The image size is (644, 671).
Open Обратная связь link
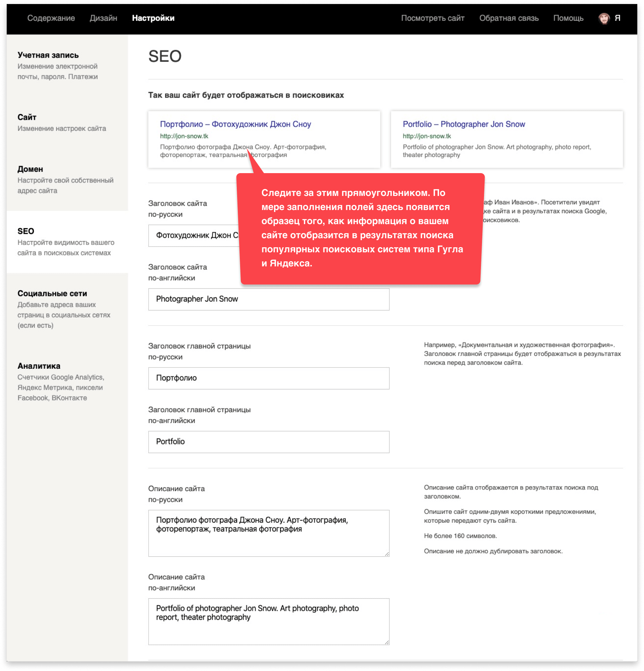click(508, 18)
